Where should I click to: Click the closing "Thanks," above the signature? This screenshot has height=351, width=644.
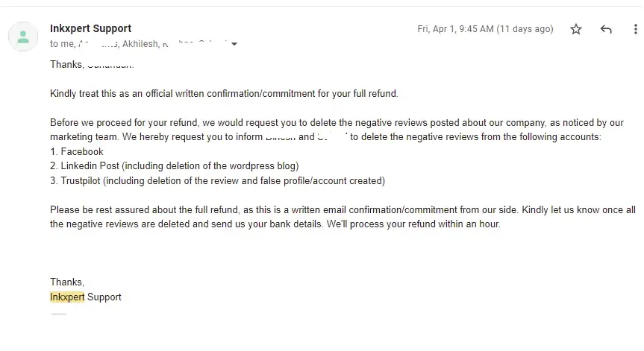[67, 282]
